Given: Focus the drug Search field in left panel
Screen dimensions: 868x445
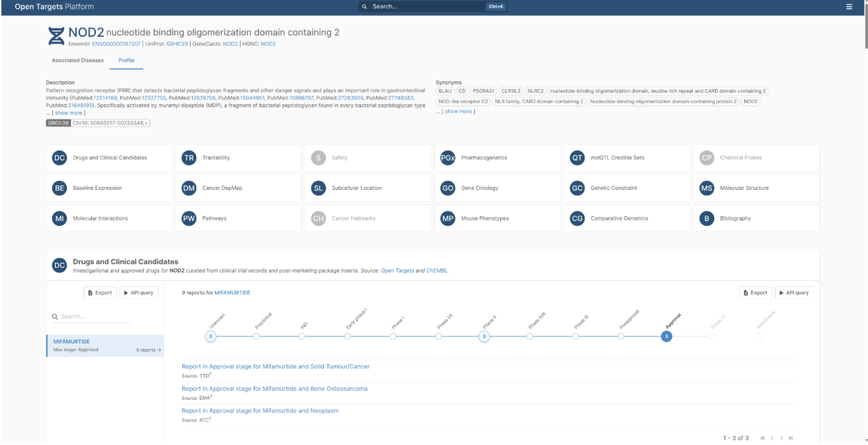Looking at the screenshot, I should 91,316.
